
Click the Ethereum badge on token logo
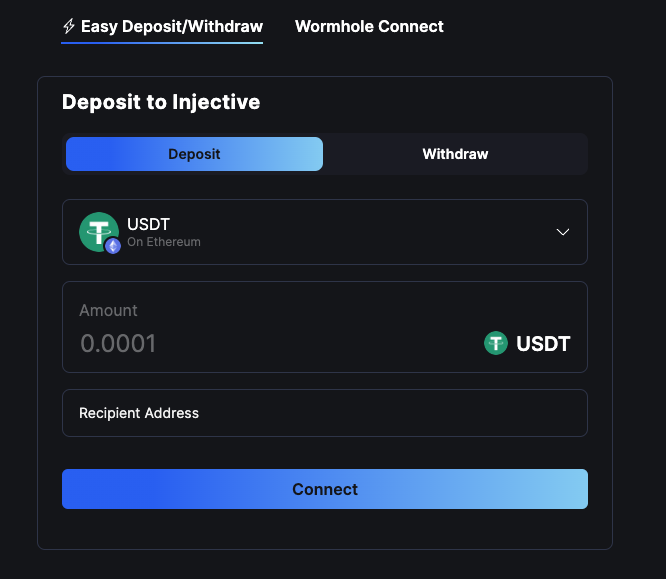point(113,245)
